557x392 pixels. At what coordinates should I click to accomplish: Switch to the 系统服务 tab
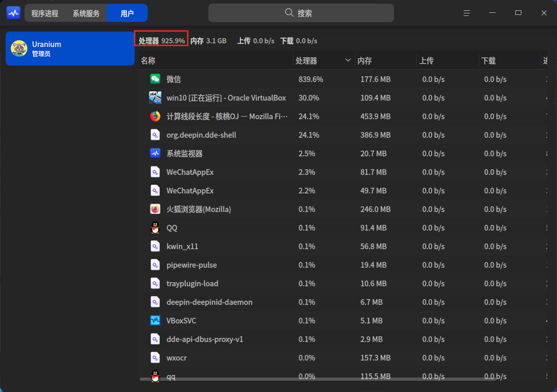point(86,13)
